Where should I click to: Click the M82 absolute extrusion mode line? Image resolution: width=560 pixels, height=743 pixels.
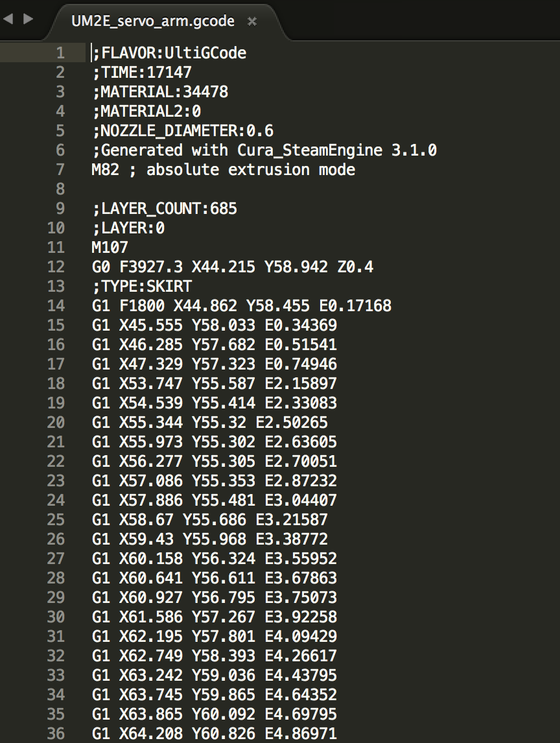point(224,169)
